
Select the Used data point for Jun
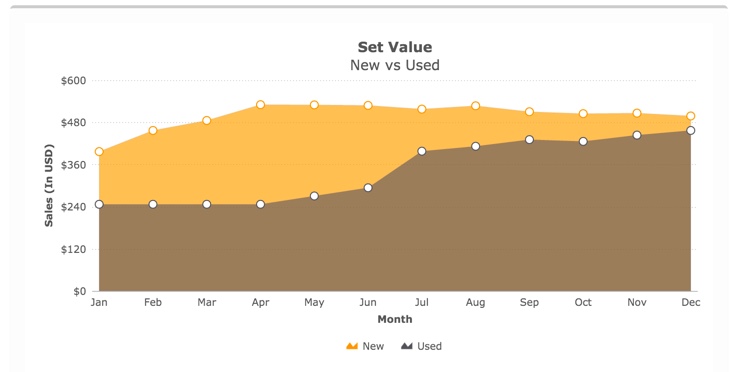coord(368,188)
